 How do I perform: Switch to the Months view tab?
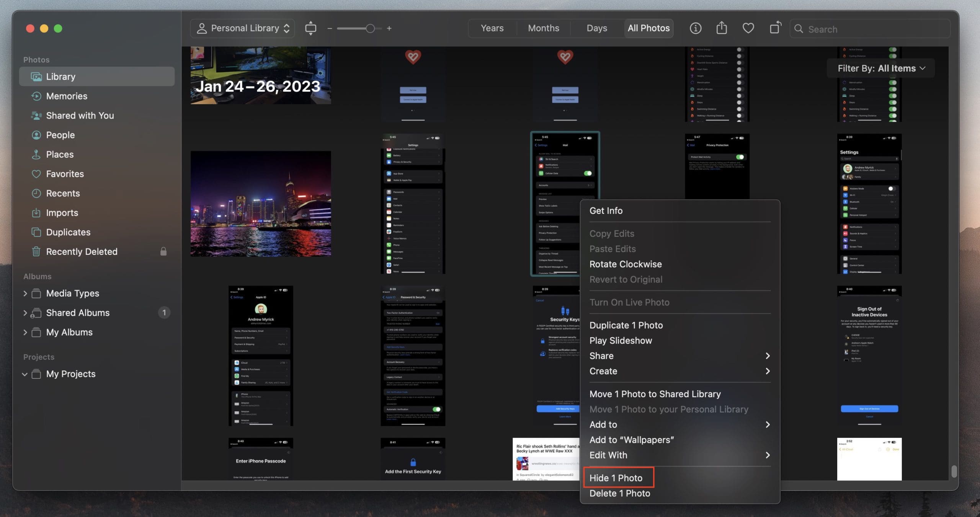pyautogui.click(x=543, y=28)
